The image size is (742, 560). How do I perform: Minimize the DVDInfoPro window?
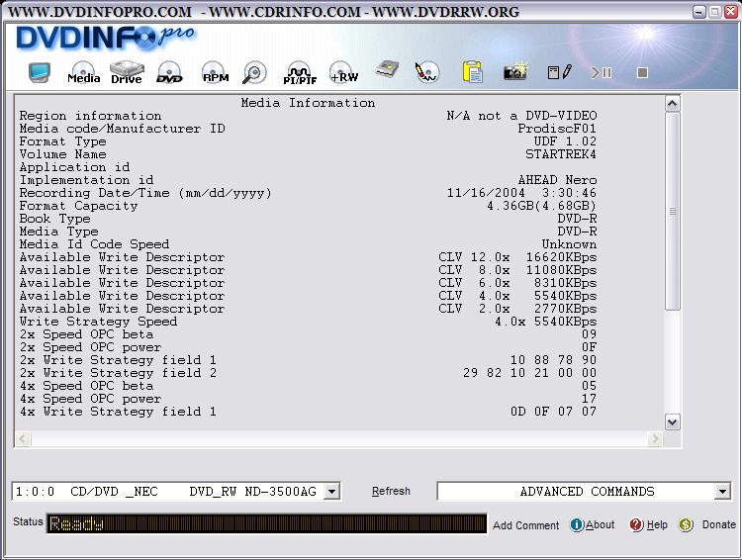[698, 12]
